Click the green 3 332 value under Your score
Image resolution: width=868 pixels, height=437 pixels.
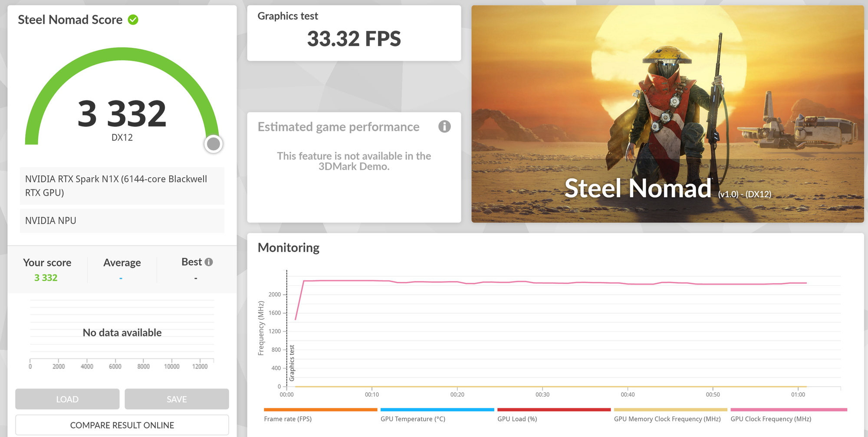click(x=46, y=278)
